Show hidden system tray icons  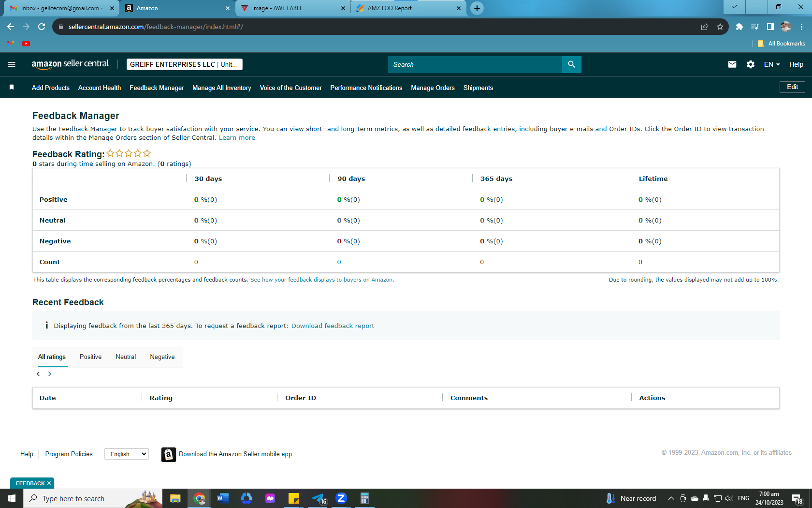pyautogui.click(x=671, y=498)
